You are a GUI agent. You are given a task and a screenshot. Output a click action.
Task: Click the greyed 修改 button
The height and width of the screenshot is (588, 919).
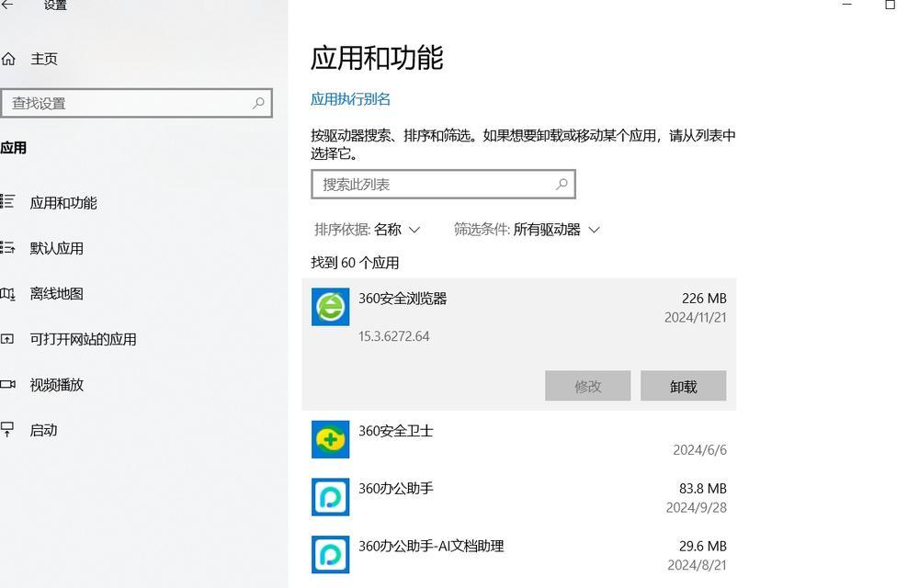[x=588, y=386]
